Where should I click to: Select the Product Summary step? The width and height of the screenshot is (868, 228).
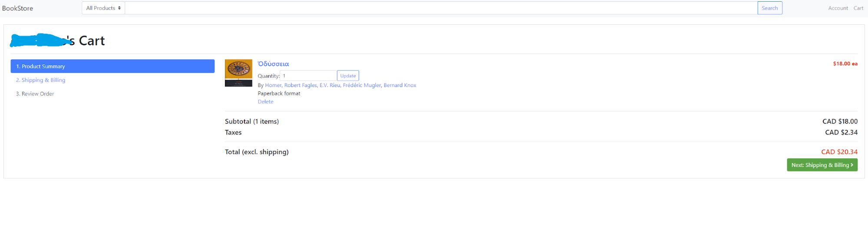click(x=112, y=66)
